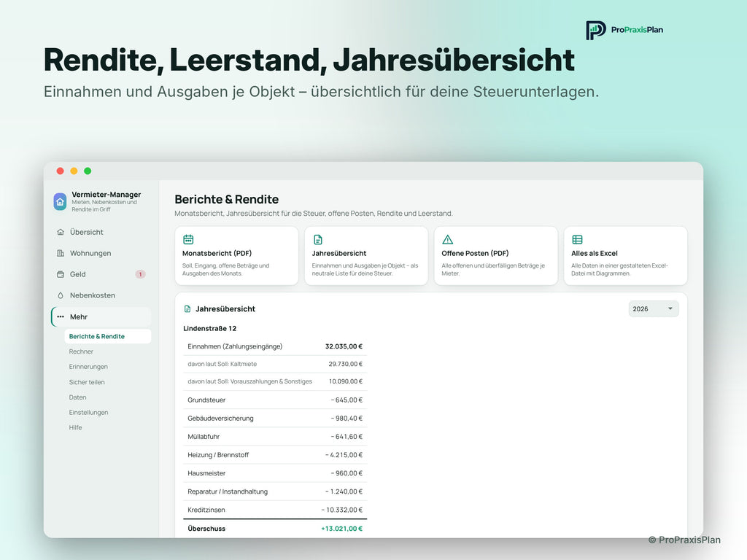
Task: Click the Wohnungen building icon
Action: [x=61, y=253]
